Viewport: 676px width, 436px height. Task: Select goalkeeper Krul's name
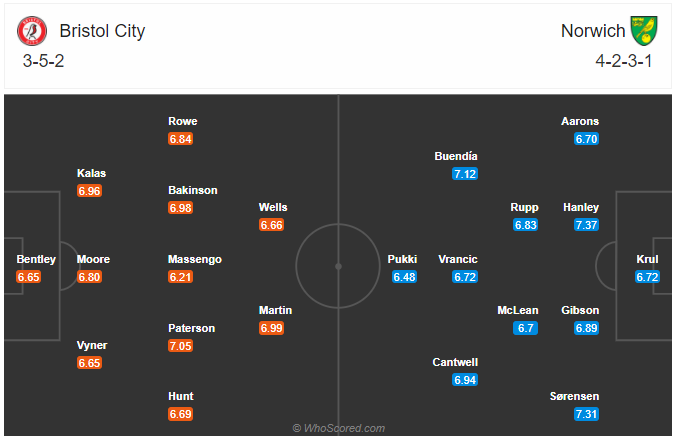click(647, 259)
